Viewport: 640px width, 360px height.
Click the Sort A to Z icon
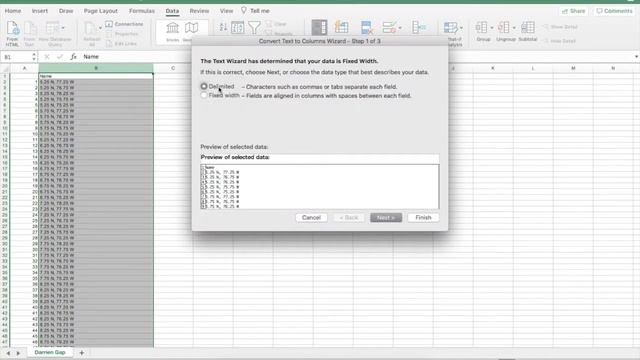click(x=223, y=27)
